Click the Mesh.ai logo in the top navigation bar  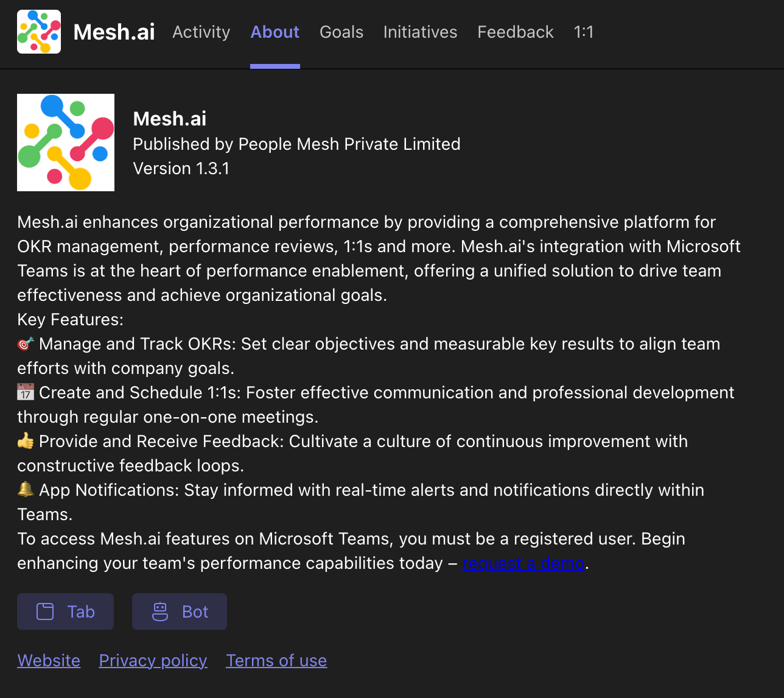coord(38,30)
